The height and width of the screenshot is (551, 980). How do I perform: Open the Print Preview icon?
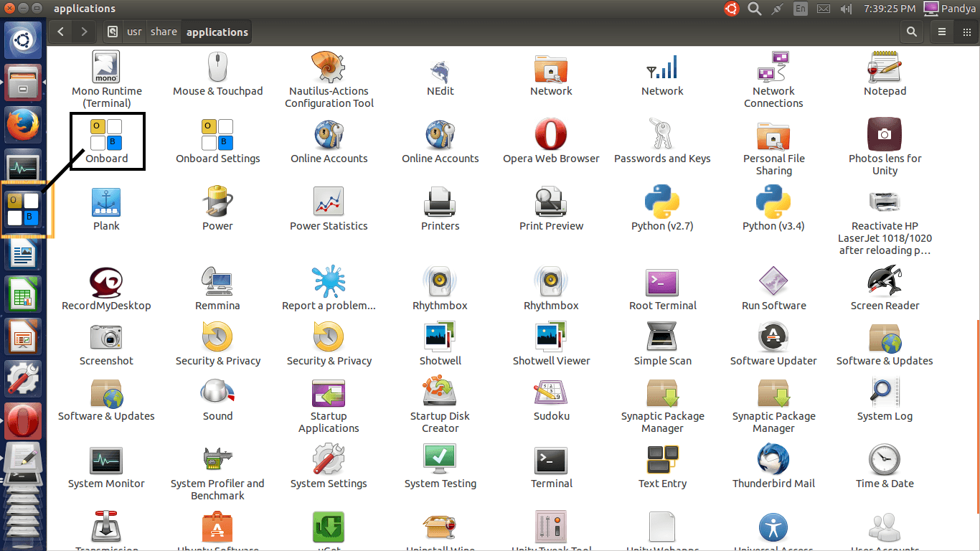(x=551, y=202)
